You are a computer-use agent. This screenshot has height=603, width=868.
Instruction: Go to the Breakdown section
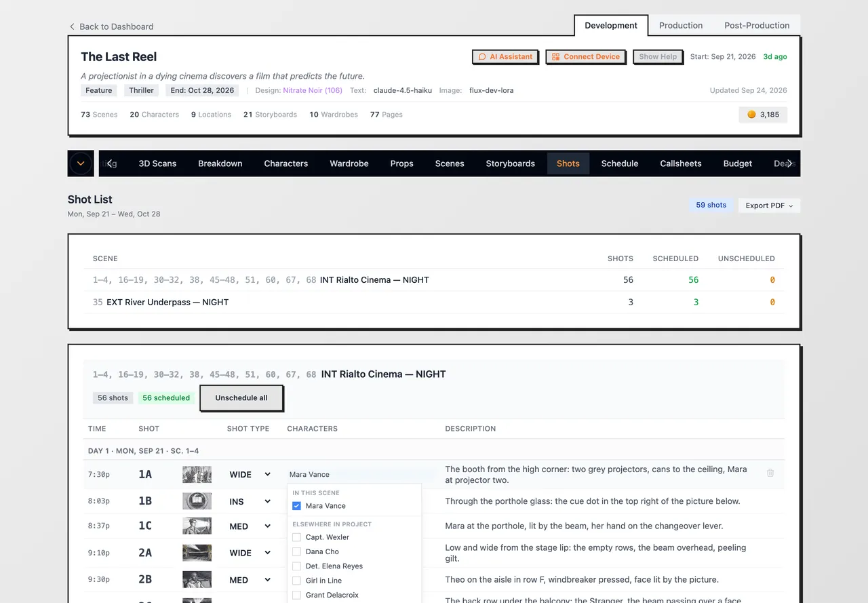[220, 163]
